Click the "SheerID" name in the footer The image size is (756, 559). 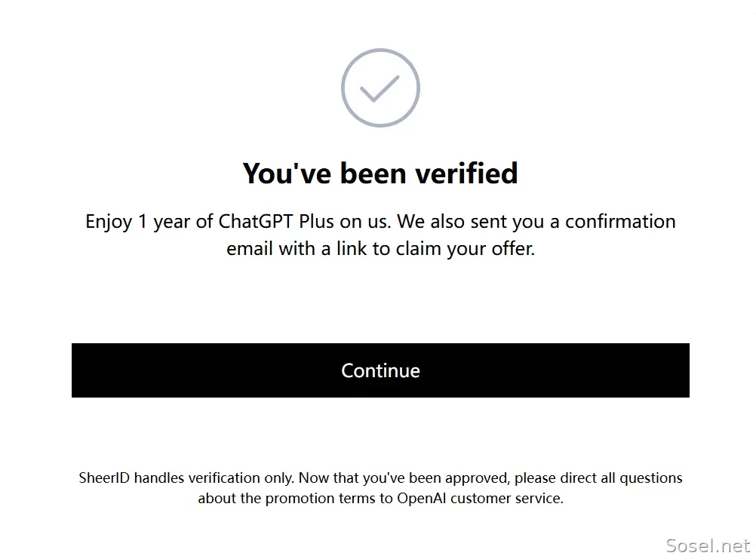coord(104,478)
